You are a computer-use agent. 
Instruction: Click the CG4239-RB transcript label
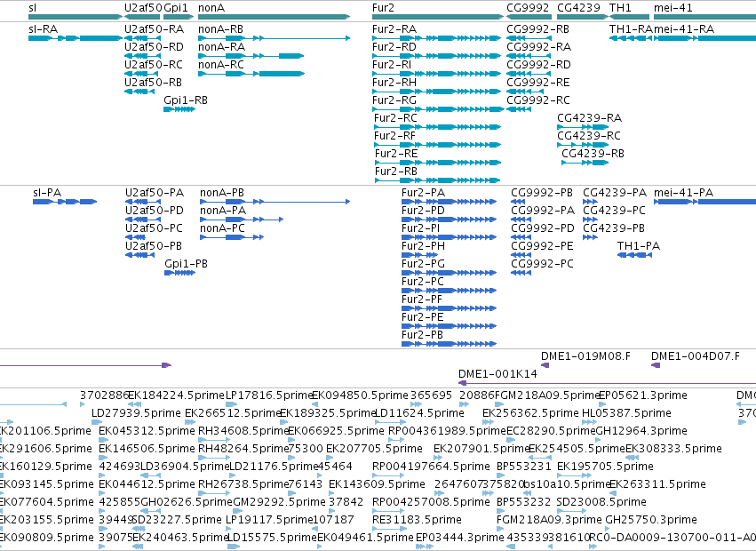593,154
